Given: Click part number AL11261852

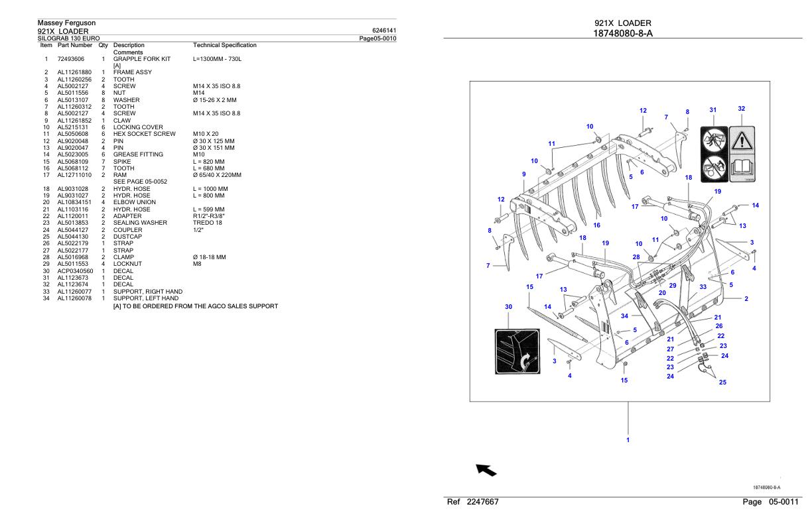Looking at the screenshot, I should (x=74, y=120).
